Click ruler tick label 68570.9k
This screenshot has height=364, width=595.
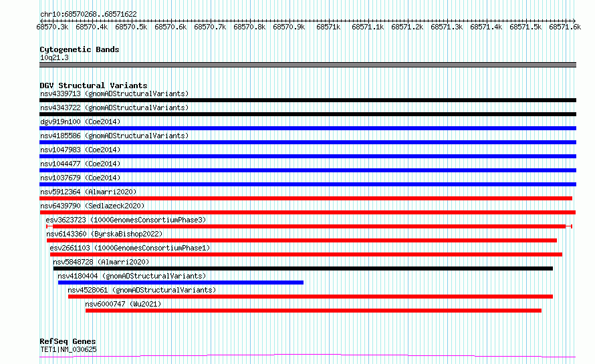tap(289, 27)
